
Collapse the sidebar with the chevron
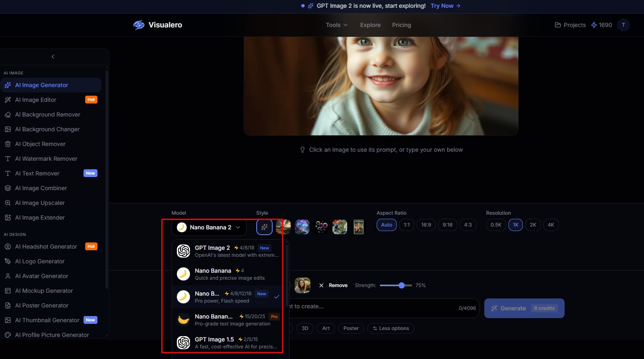pos(53,57)
